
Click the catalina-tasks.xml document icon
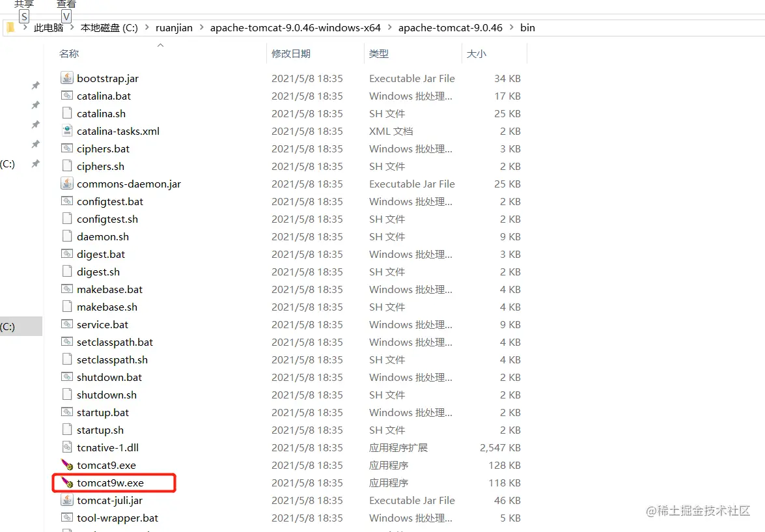tap(67, 131)
